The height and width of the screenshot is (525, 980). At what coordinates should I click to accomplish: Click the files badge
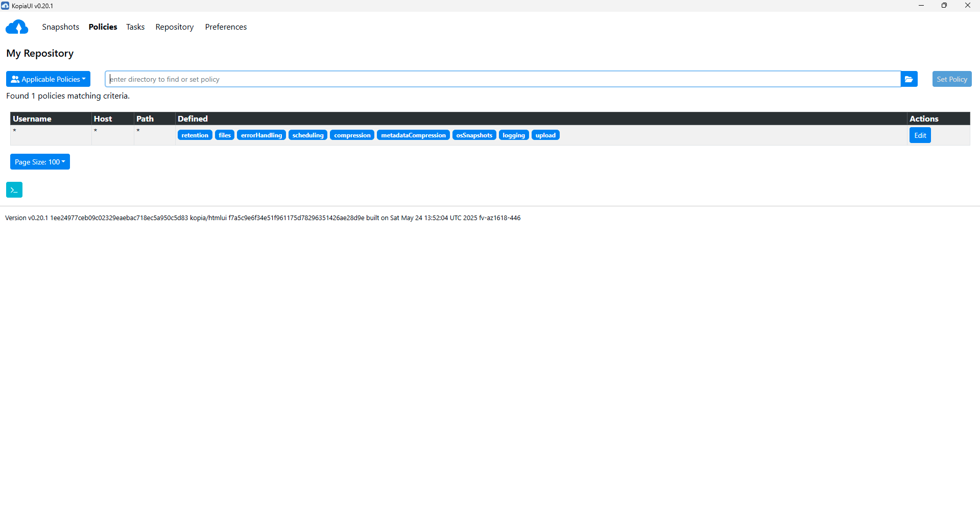click(x=225, y=135)
